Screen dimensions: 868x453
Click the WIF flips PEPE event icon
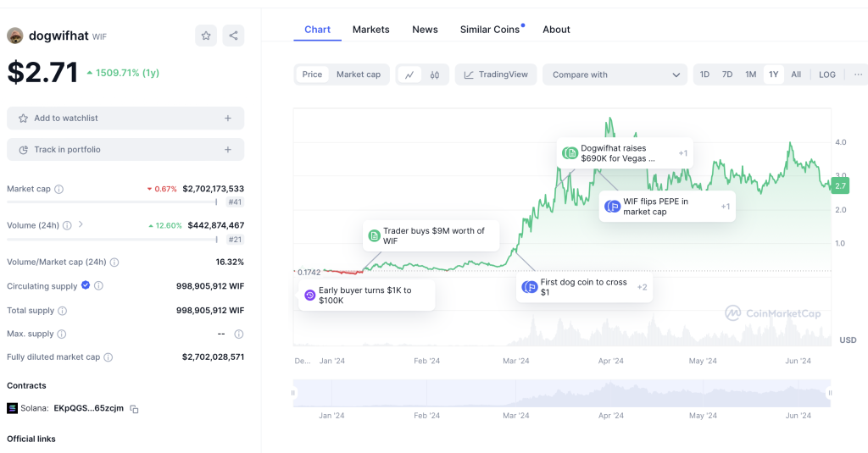point(612,207)
